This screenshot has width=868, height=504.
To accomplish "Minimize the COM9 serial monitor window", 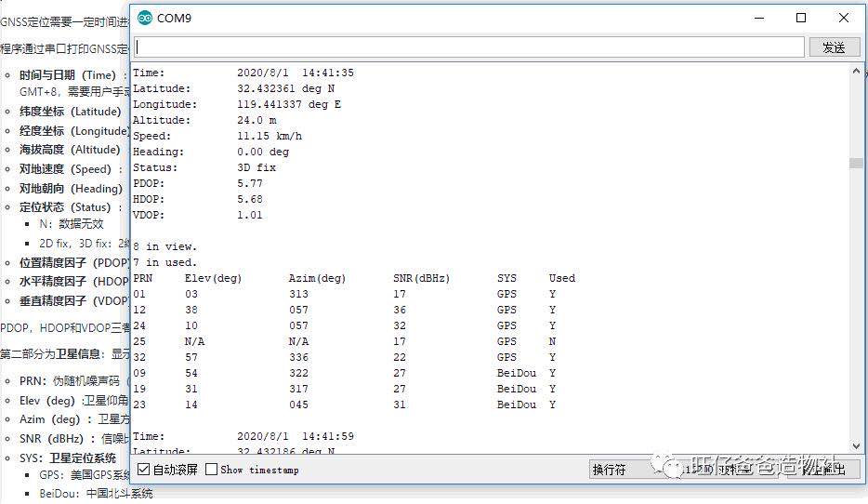I will click(759, 19).
